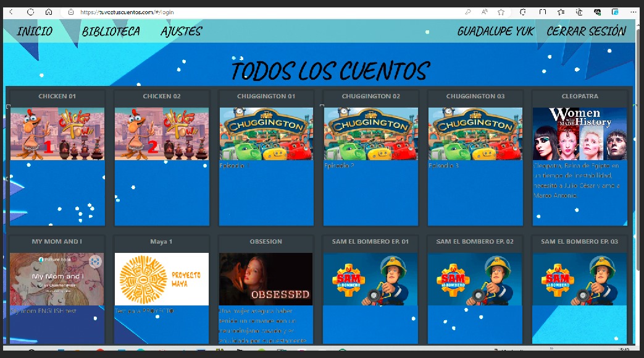This screenshot has height=358, width=644.
Task: Click 'My mom ENGLISH test' description
Action: click(44, 311)
